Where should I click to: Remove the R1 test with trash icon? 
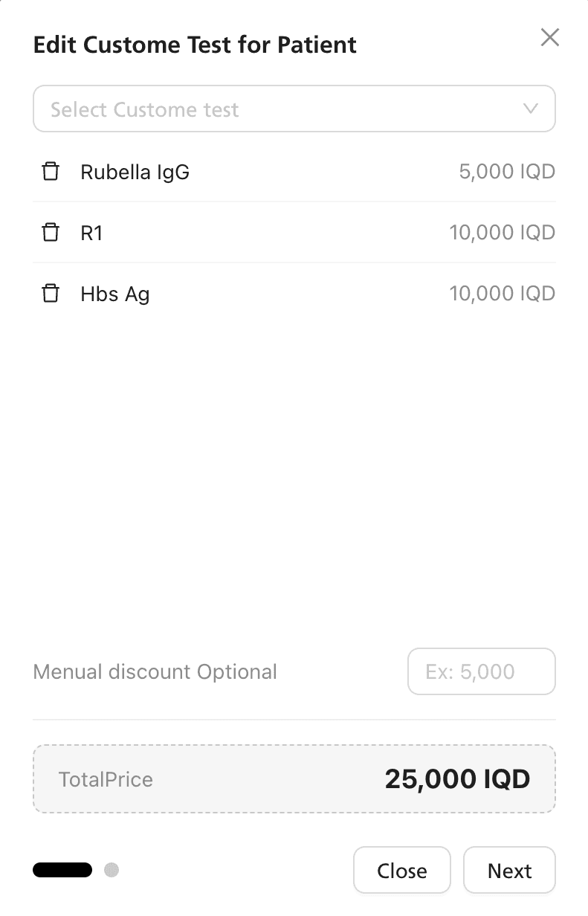[x=51, y=233]
